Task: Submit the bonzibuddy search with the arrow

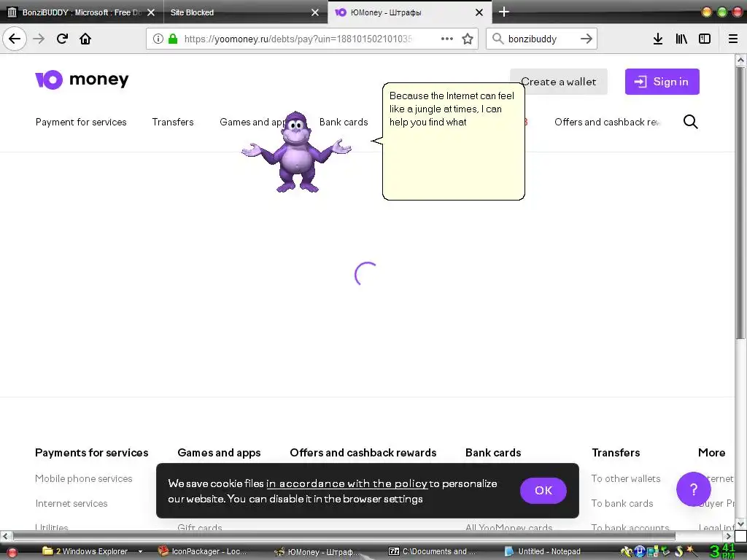Action: coord(587,39)
